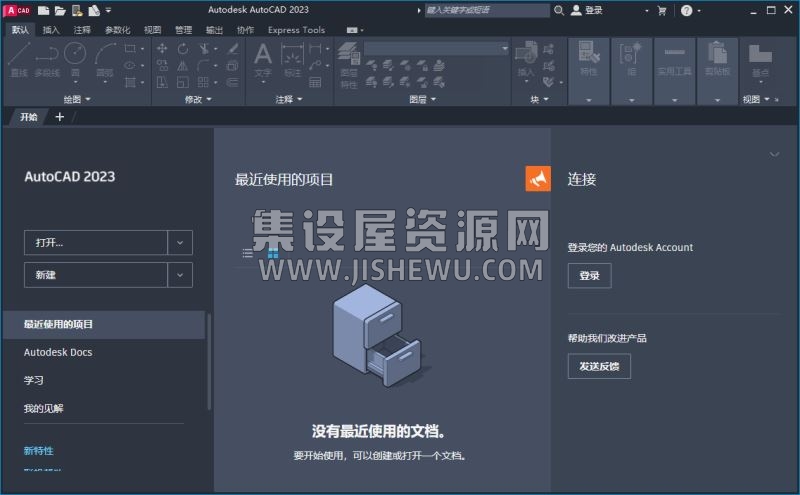Switch to the 默认 ribbon tab
Viewport: 800px width, 495px height.
click(x=20, y=30)
